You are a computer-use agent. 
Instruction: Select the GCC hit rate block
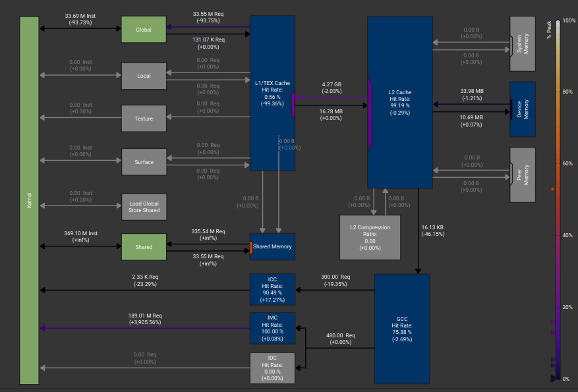click(402, 329)
